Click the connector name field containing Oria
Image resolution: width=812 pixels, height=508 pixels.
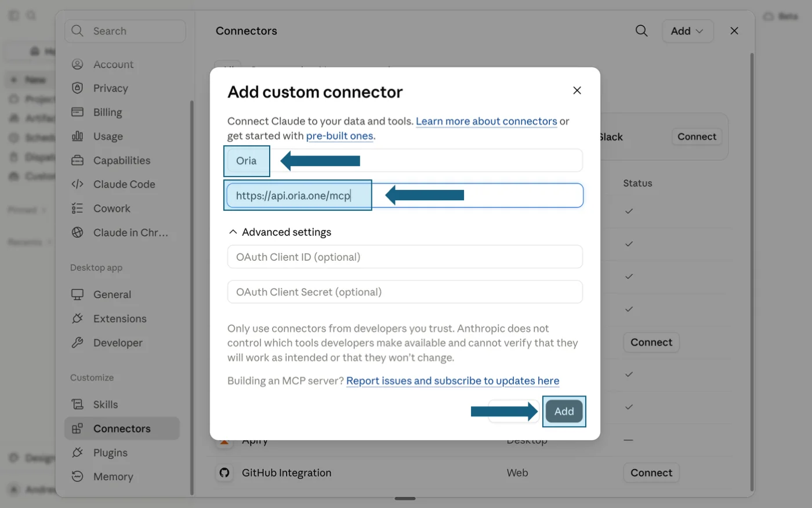[405, 161]
